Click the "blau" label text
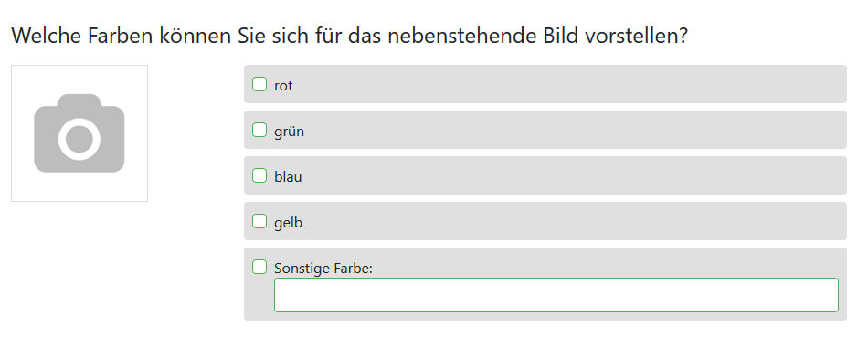Image resolution: width=868 pixels, height=348 pixels. coord(288,177)
